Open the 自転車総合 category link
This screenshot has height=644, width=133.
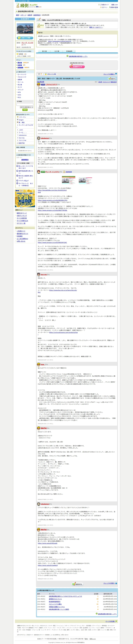(x=25, y=160)
